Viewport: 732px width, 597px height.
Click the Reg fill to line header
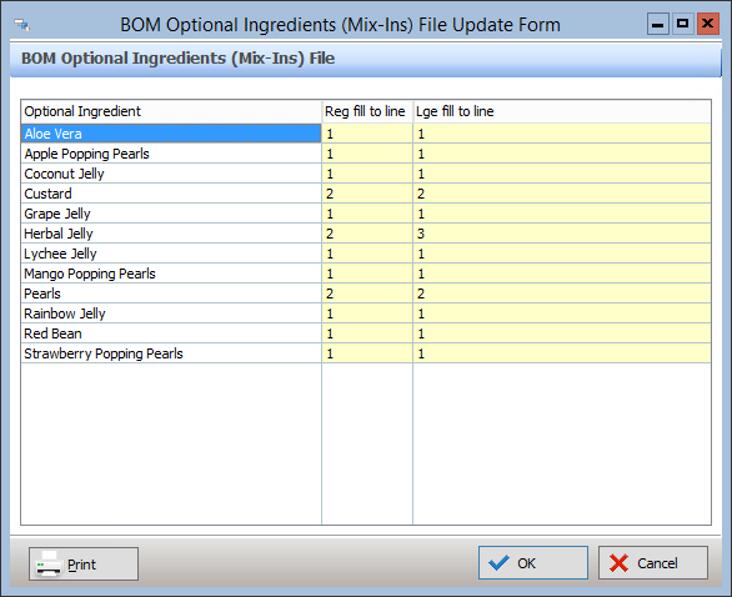tap(365, 111)
